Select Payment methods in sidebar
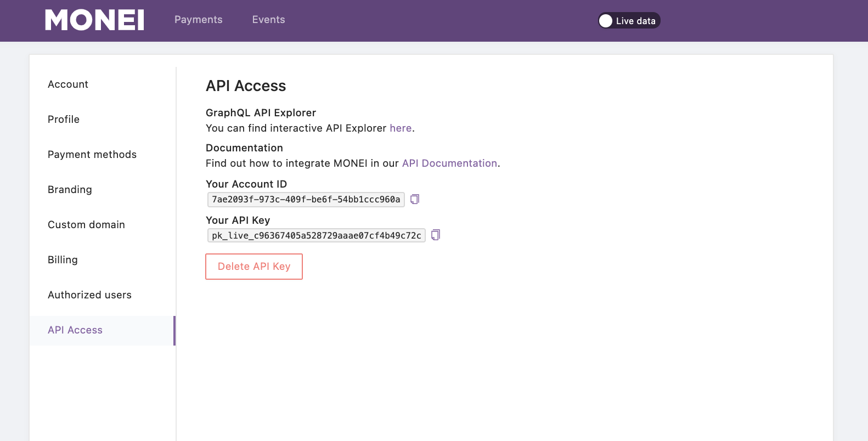This screenshot has width=868, height=441. click(92, 155)
